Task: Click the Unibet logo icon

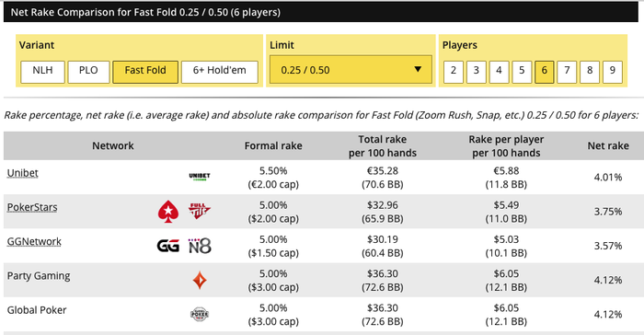Action: 200,177
